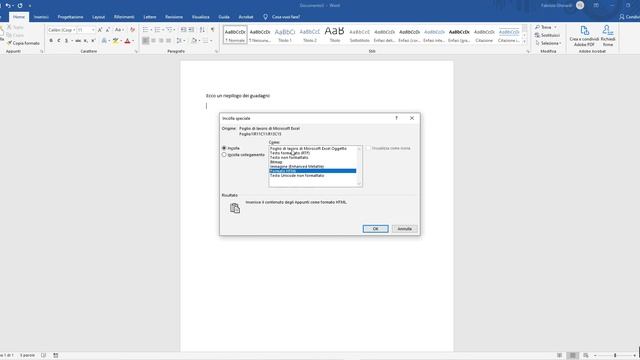The image size is (640, 360).
Task: Click the numbered list icon
Action: click(157, 30)
